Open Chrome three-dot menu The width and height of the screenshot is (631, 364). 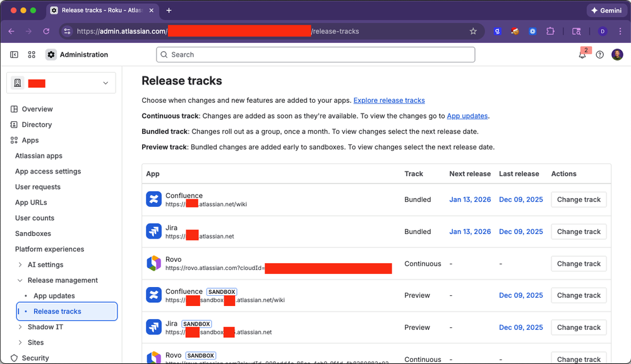coord(620,32)
